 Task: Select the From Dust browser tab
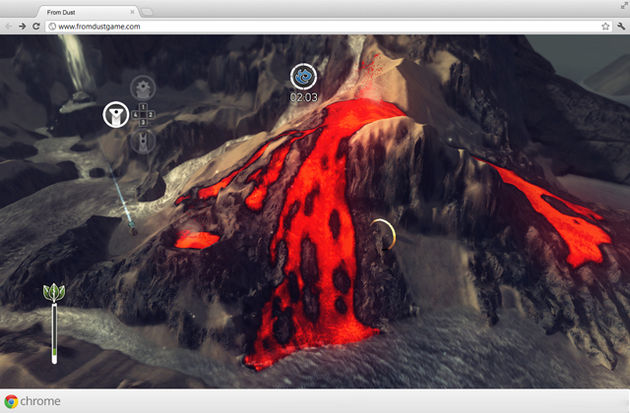(85, 10)
